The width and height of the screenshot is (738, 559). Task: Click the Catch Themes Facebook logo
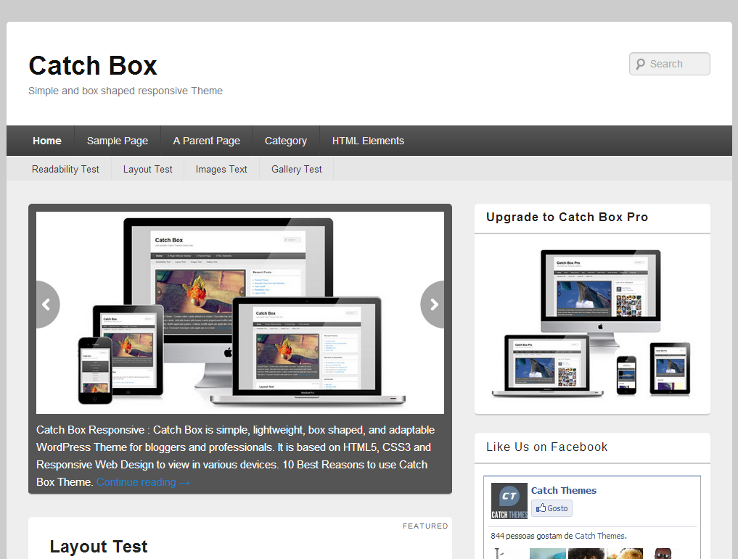pyautogui.click(x=509, y=501)
